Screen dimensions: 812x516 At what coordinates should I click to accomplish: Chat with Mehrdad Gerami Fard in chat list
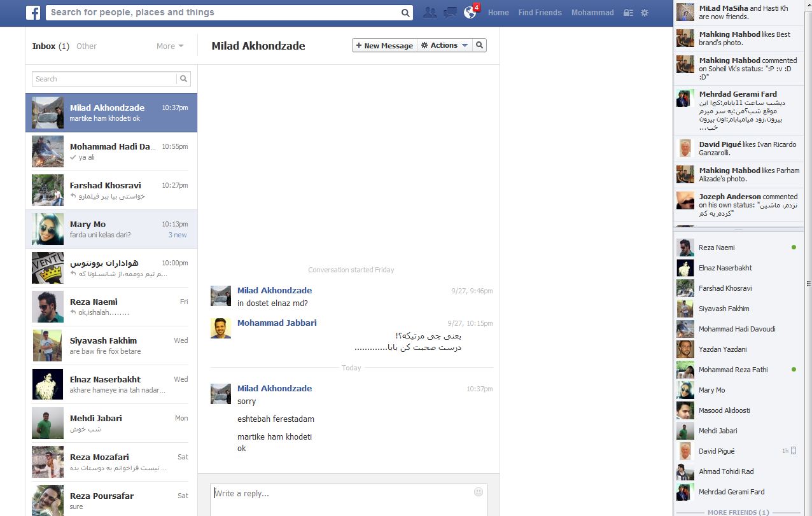[x=738, y=492]
